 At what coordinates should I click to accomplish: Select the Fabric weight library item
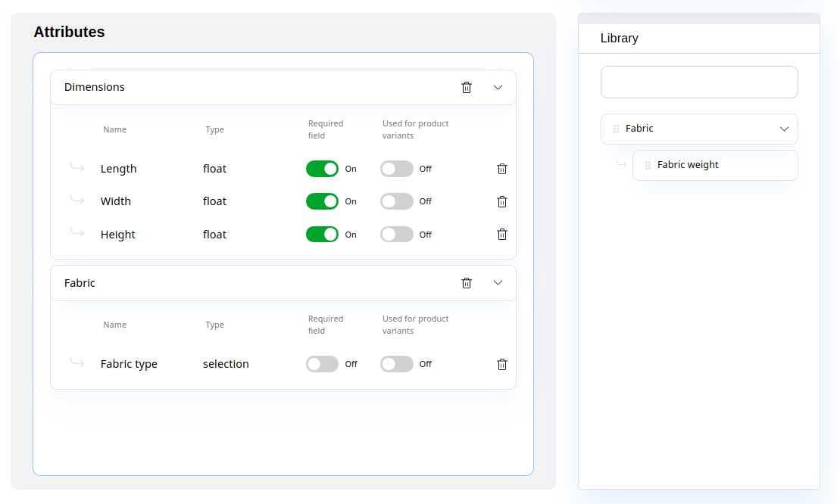coord(715,165)
